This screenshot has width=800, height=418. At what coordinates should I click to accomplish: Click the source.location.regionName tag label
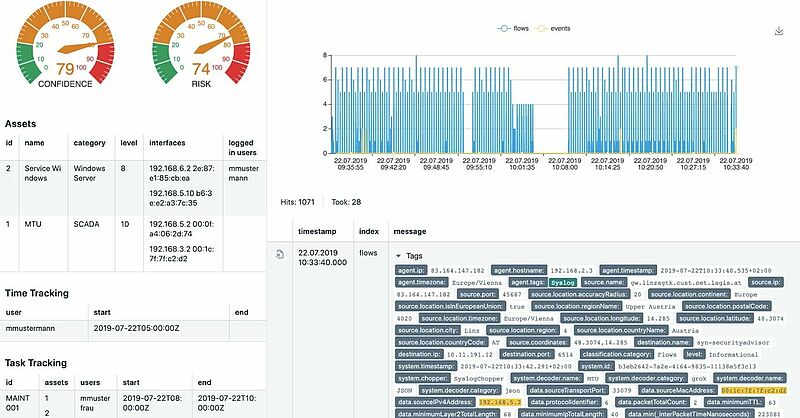pyautogui.click(x=576, y=306)
